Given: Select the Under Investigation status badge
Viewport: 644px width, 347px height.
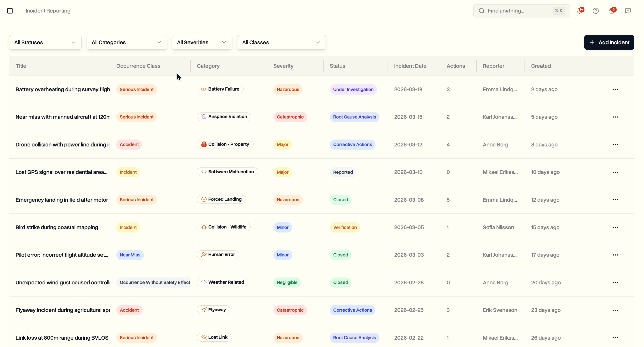Looking at the screenshot, I should (353, 89).
